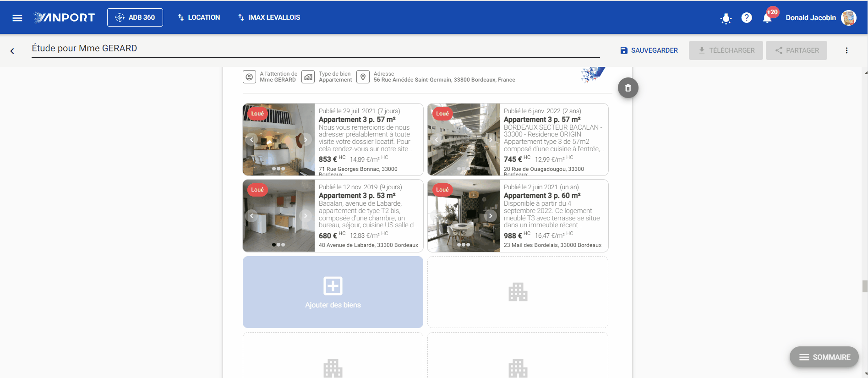The image size is (868, 378).
Task: Previous photo on 745 € listing
Action: (437, 140)
